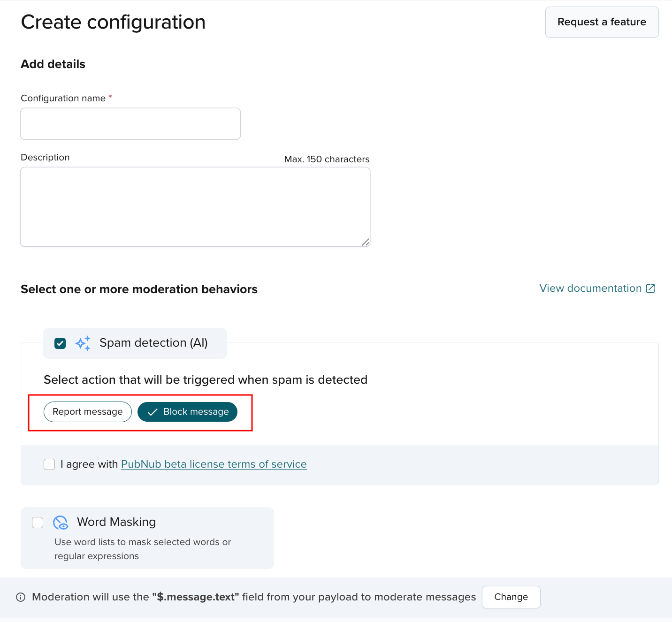Open the View documentation link

click(590, 288)
